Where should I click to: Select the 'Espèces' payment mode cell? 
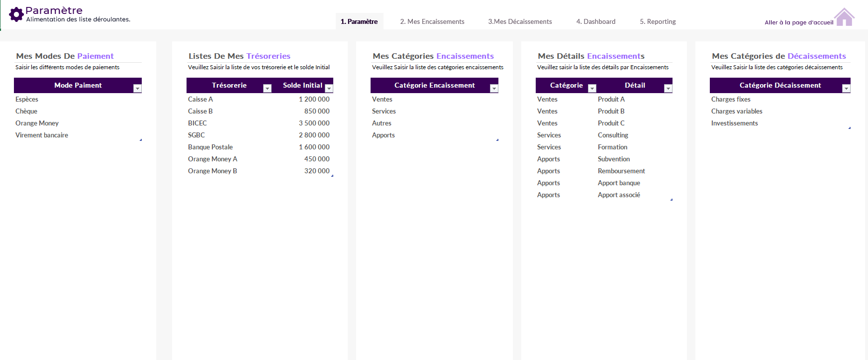[x=78, y=99]
